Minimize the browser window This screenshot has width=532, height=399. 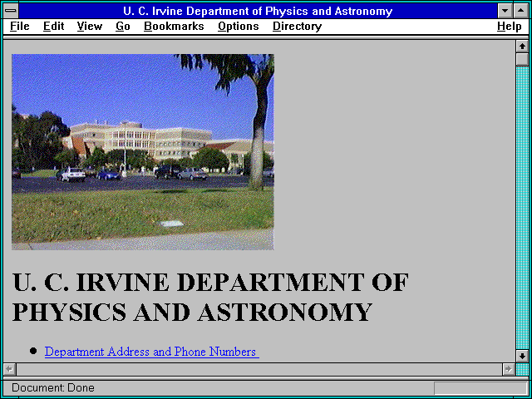pyautogui.click(x=505, y=11)
